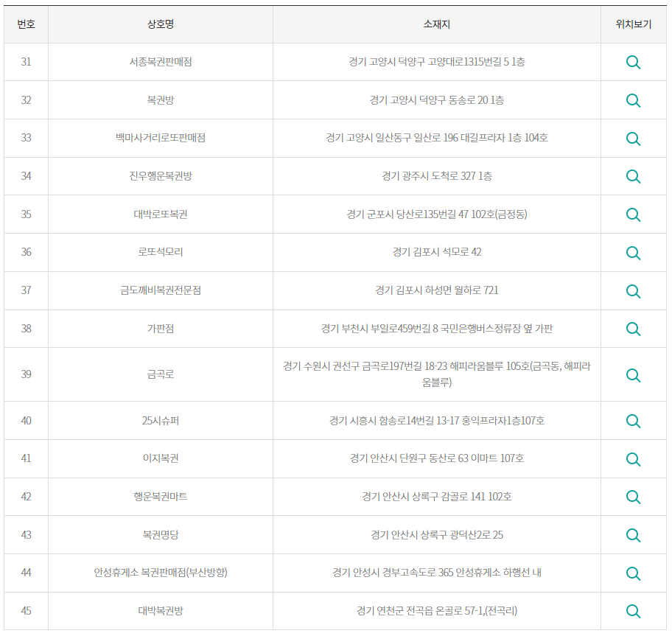Select store name 복권명당
This screenshot has height=636, width=672.
(161, 534)
